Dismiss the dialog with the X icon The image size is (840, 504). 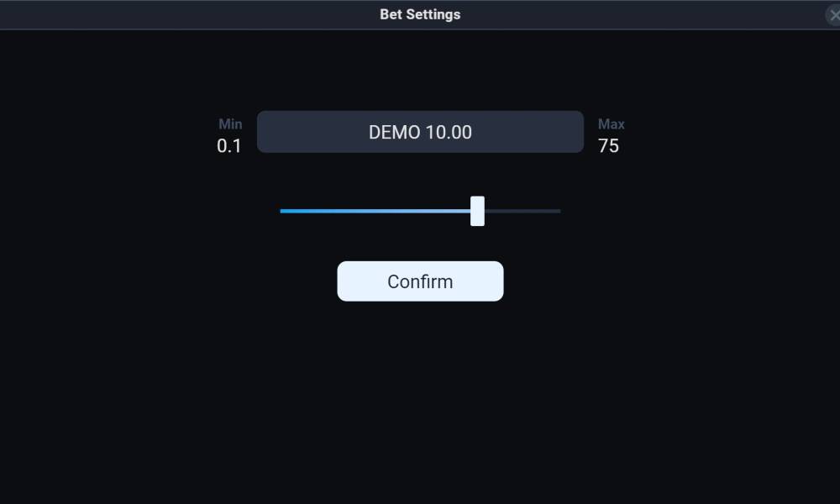pyautogui.click(x=833, y=15)
